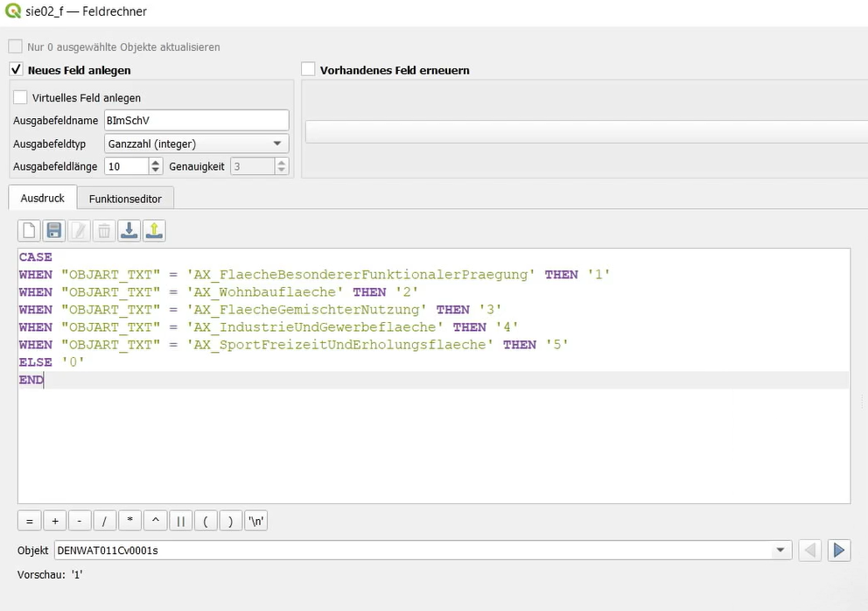Click the clear expression editor icon
Viewport: 868px width, 611px height.
(x=29, y=231)
